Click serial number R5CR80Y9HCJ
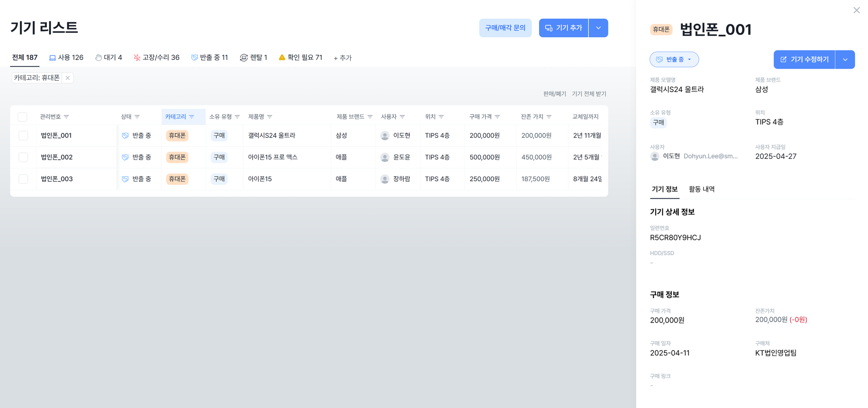868x408 pixels. coord(675,238)
